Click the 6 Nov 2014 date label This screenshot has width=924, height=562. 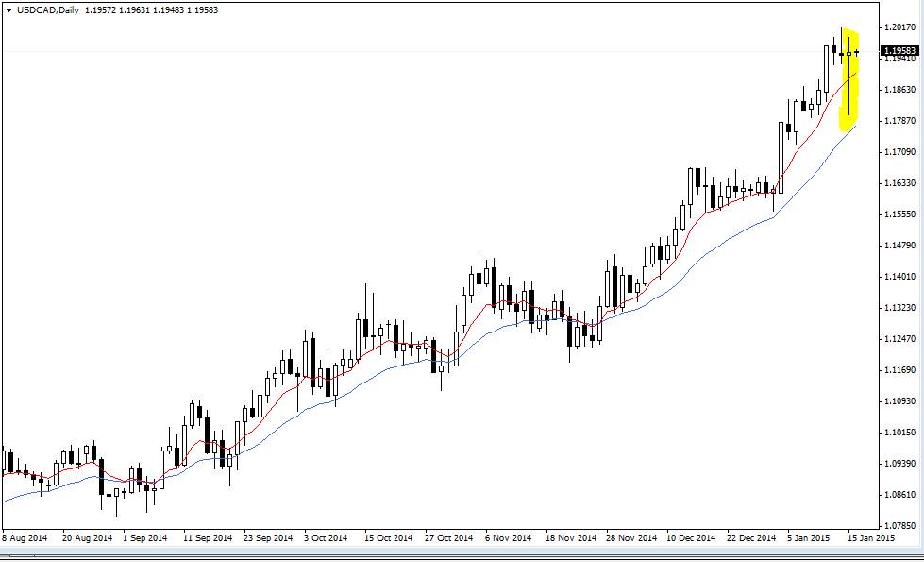click(508, 537)
